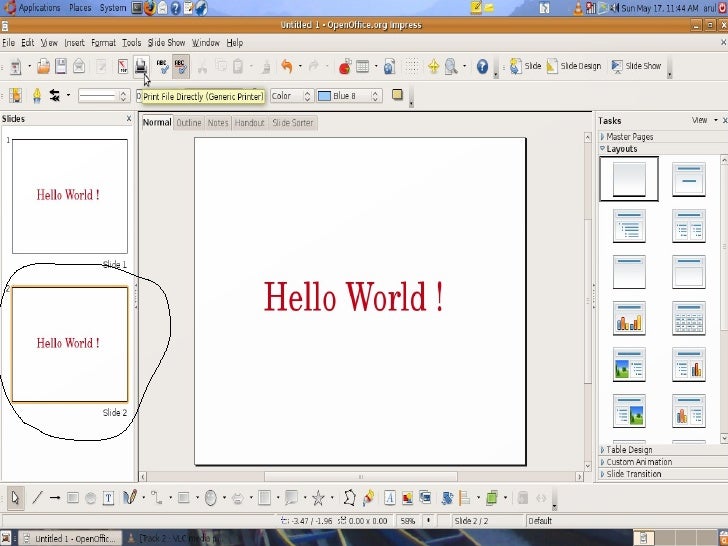Insert a chart using toolbar icon
728x546 pixels.
[x=344, y=66]
